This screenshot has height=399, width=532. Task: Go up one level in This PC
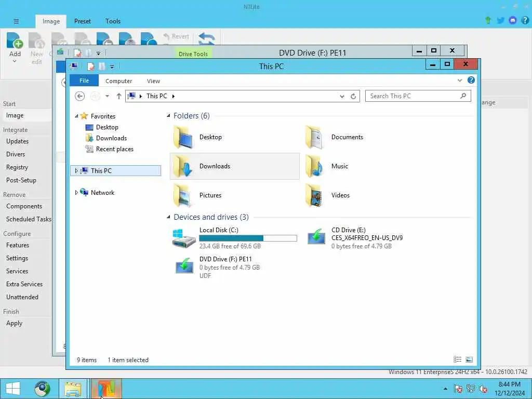119,96
